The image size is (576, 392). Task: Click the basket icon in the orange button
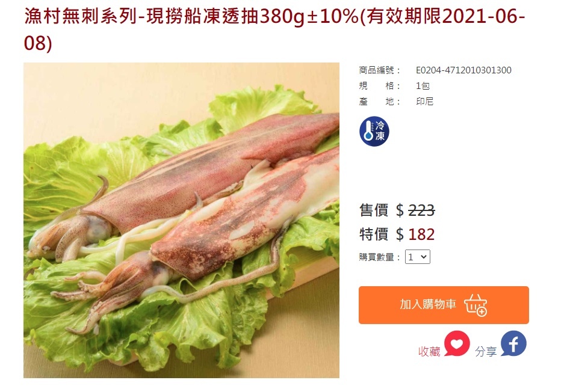(x=475, y=305)
